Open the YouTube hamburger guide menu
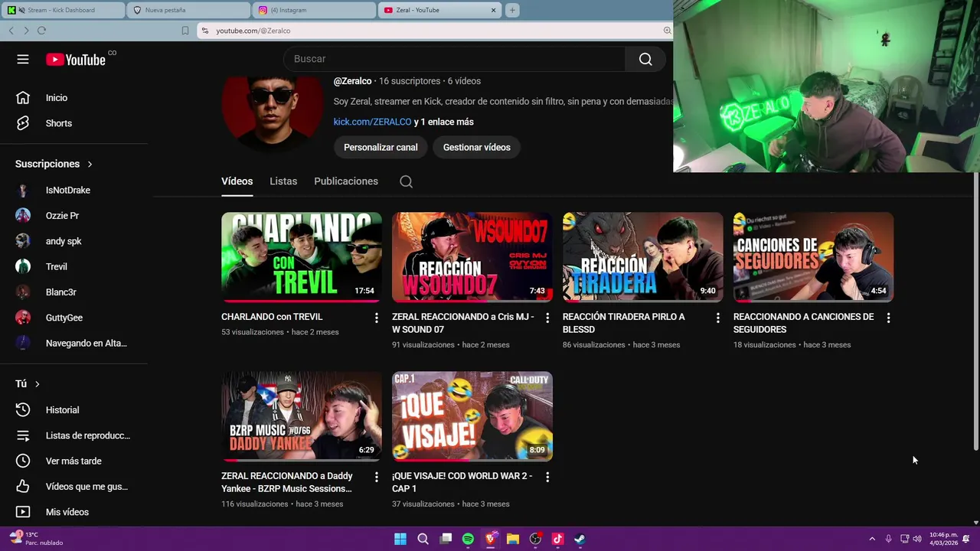 (x=23, y=59)
